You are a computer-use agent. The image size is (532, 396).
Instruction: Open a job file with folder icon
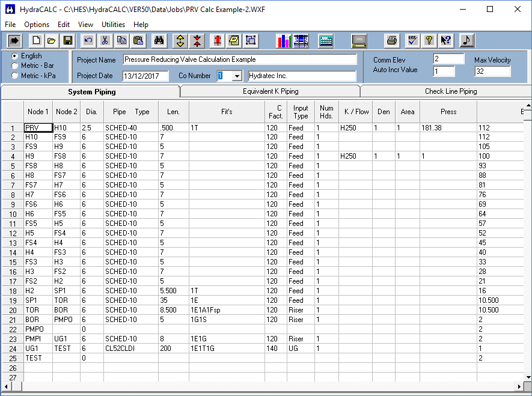coord(52,41)
